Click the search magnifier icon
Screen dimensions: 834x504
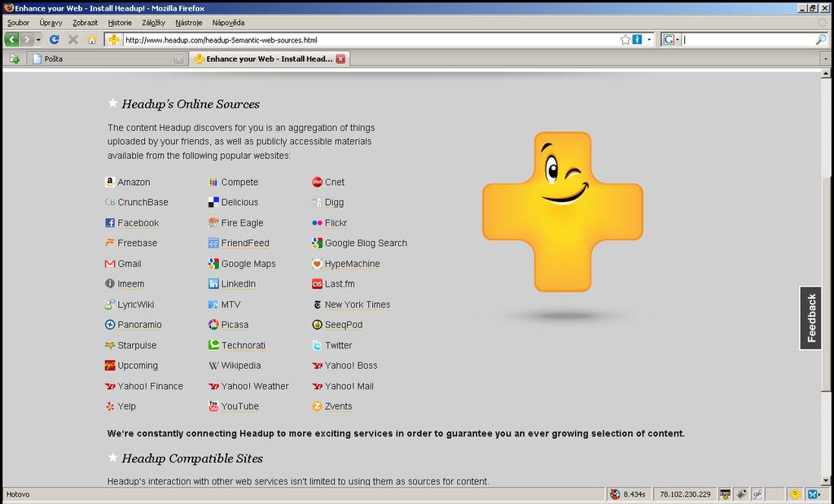[821, 39]
